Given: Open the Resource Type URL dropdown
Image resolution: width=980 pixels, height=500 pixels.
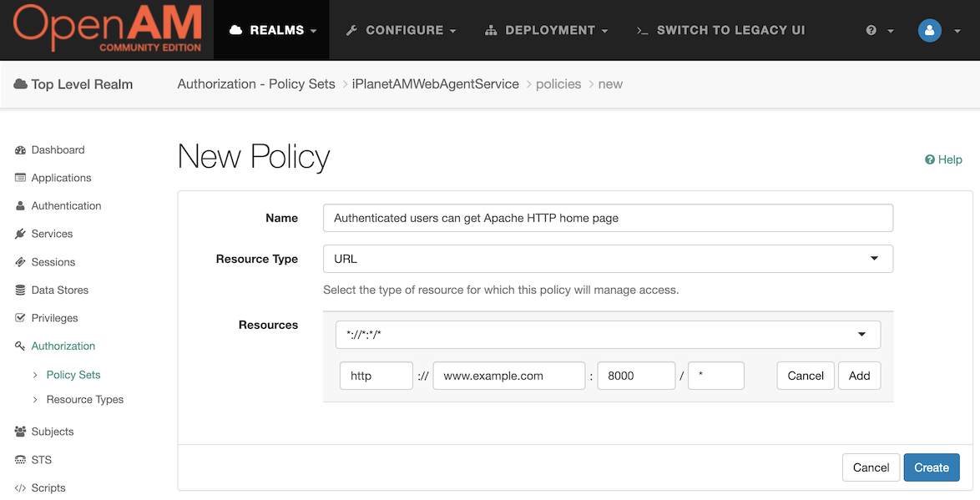Looking at the screenshot, I should 608,259.
